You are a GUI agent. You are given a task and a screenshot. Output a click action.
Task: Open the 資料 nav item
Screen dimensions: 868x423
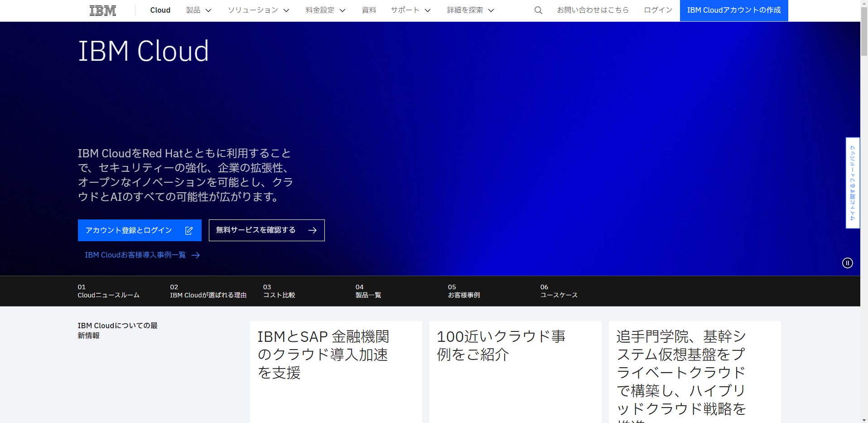(369, 10)
